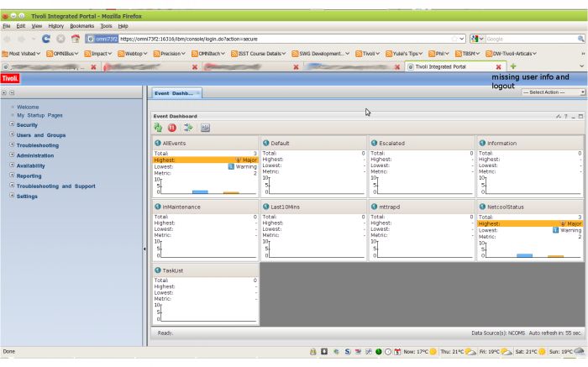
Task: Click Escalated monitor box title
Action: 391,144
